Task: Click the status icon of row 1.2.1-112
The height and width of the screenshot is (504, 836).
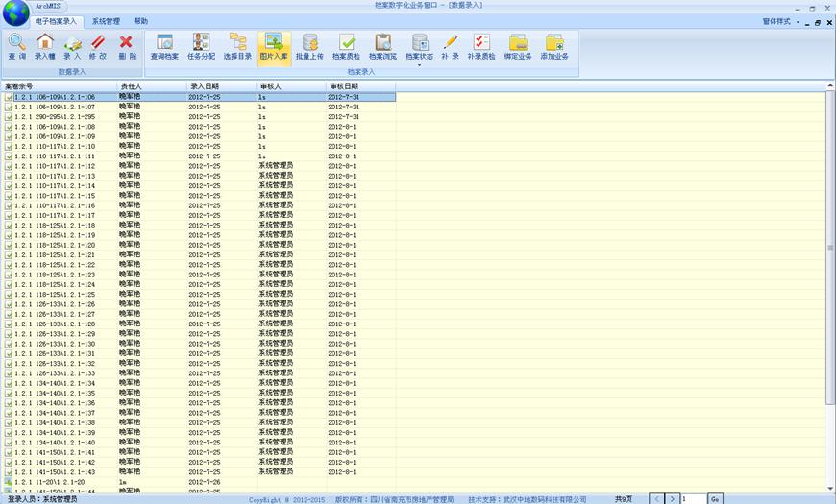Action: (8, 166)
